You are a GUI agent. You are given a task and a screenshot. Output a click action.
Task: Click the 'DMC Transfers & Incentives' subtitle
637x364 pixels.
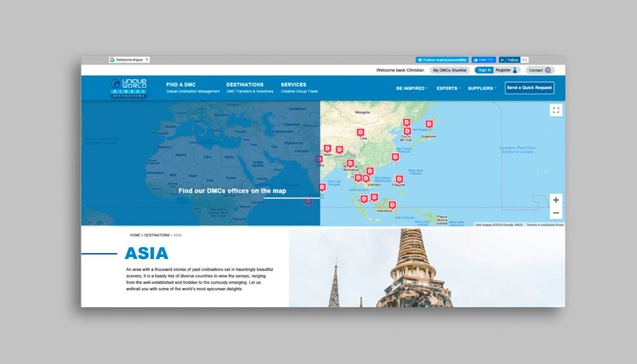click(250, 91)
